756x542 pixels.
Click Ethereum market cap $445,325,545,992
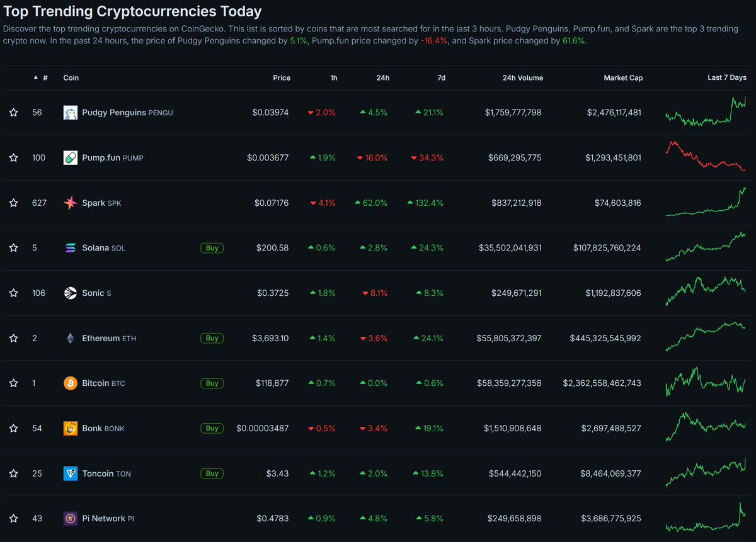[605, 338]
